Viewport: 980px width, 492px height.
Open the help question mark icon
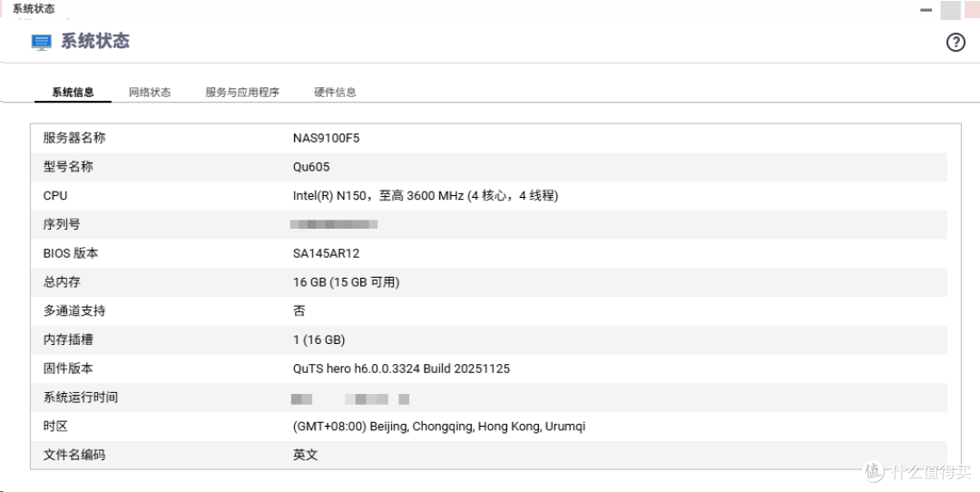coord(955,43)
